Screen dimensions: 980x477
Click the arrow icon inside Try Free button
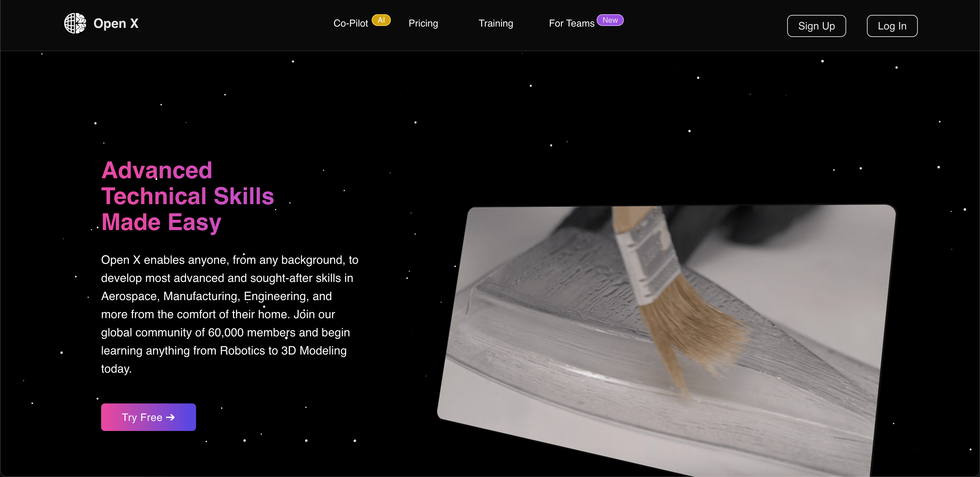click(170, 417)
